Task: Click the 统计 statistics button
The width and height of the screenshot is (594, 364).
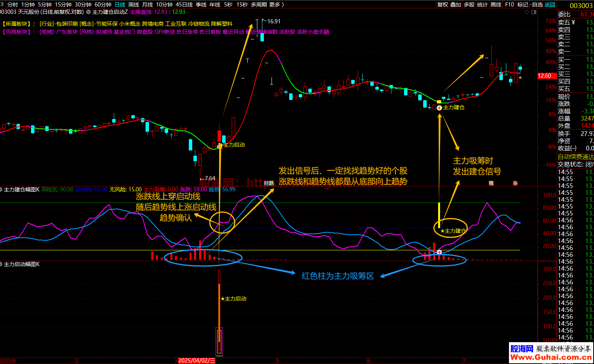Action: (483, 5)
